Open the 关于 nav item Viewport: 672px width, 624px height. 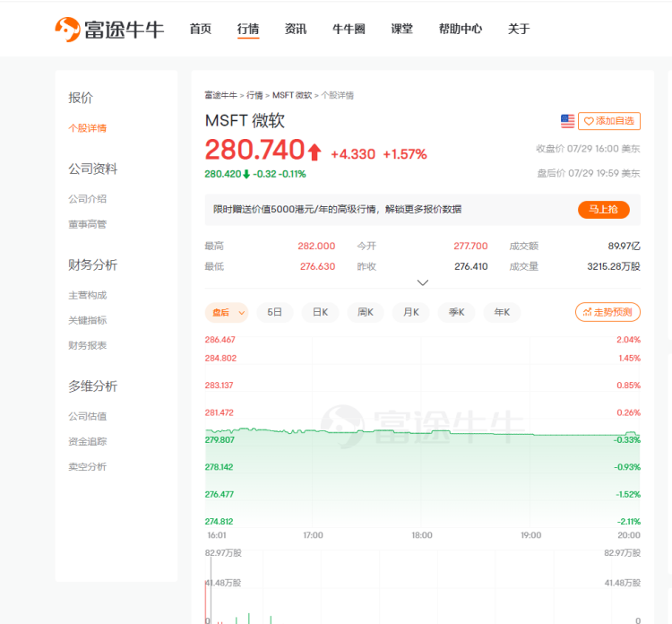519,30
